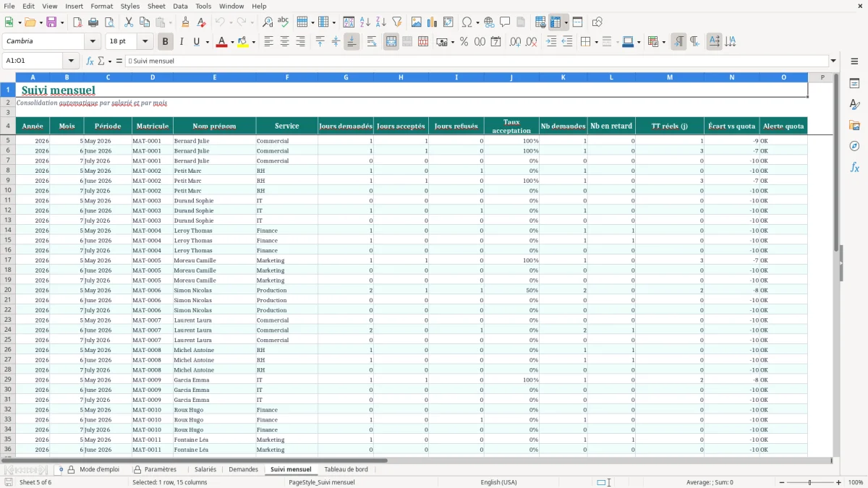Toggle Wrap Text button
Viewport: 868px width, 488px height.
[x=371, y=42]
